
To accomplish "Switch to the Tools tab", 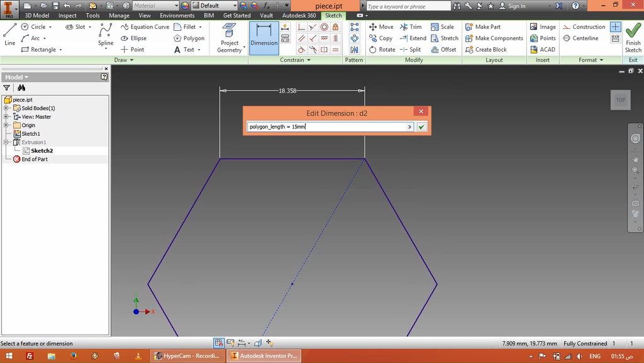I will [x=92, y=15].
